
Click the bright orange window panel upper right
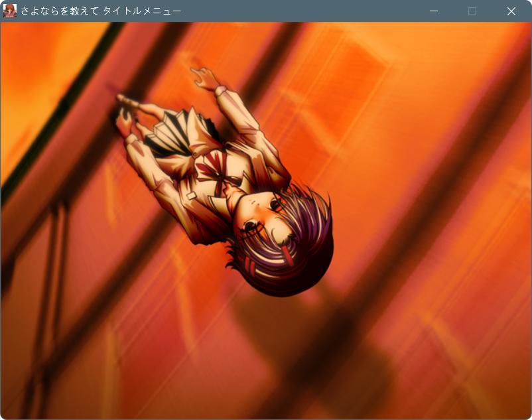click(x=358, y=73)
